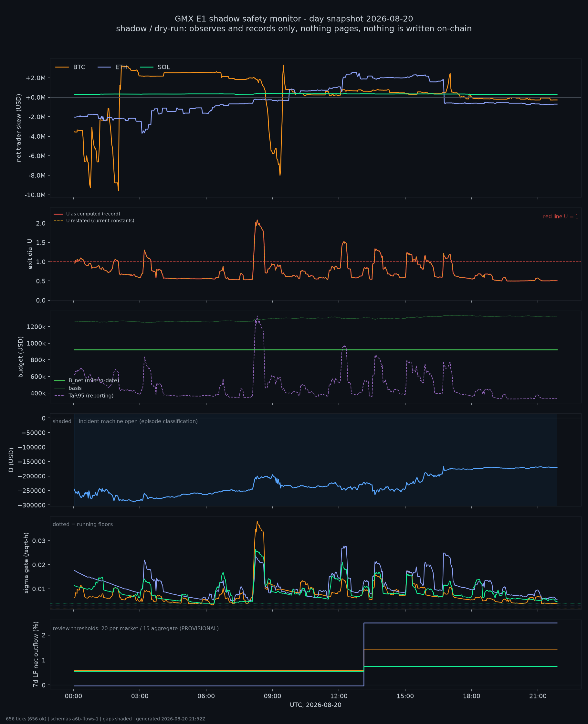588x724 pixels.
Task: Click the '800k' budget tick
Action: click(x=38, y=360)
